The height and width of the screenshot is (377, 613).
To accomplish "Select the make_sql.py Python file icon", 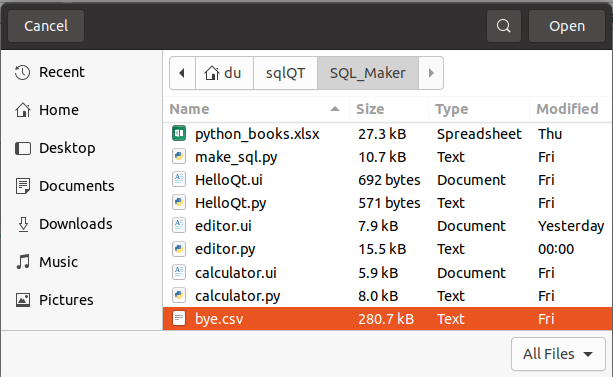I will point(179,156).
